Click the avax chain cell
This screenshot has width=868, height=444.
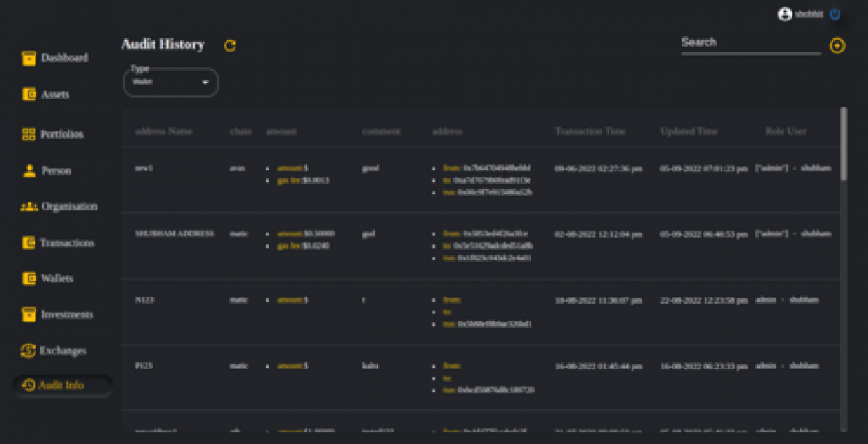[x=237, y=169]
